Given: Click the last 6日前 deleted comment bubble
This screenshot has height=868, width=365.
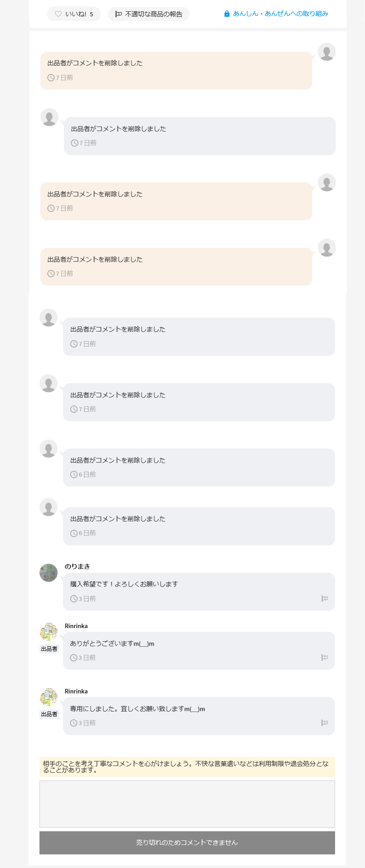Looking at the screenshot, I should tap(199, 526).
